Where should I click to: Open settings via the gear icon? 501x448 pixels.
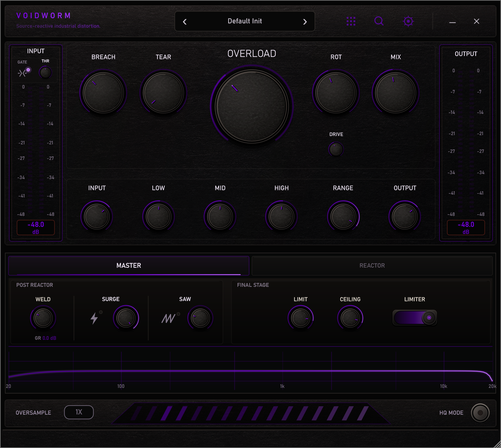408,21
